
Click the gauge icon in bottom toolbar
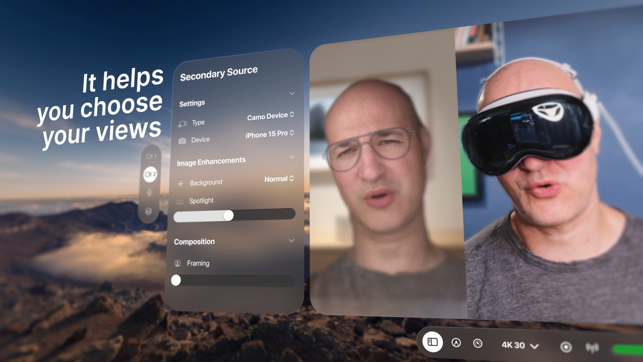(x=478, y=344)
